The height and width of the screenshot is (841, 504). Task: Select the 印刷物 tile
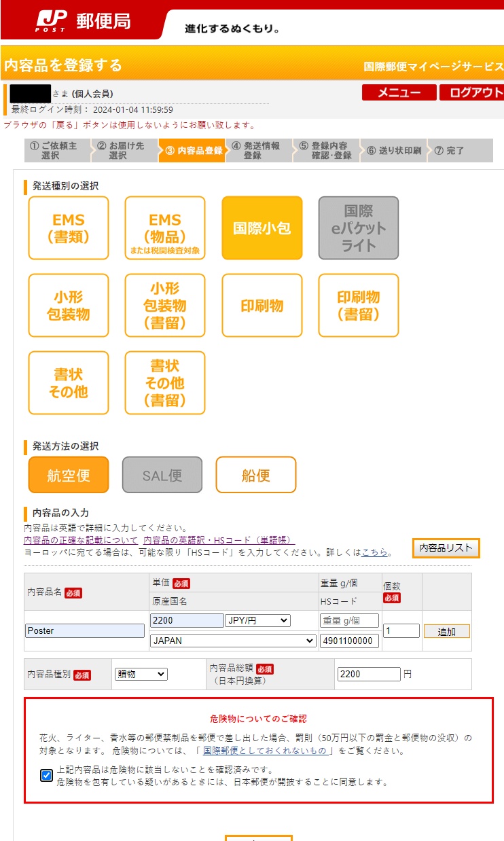tap(262, 306)
